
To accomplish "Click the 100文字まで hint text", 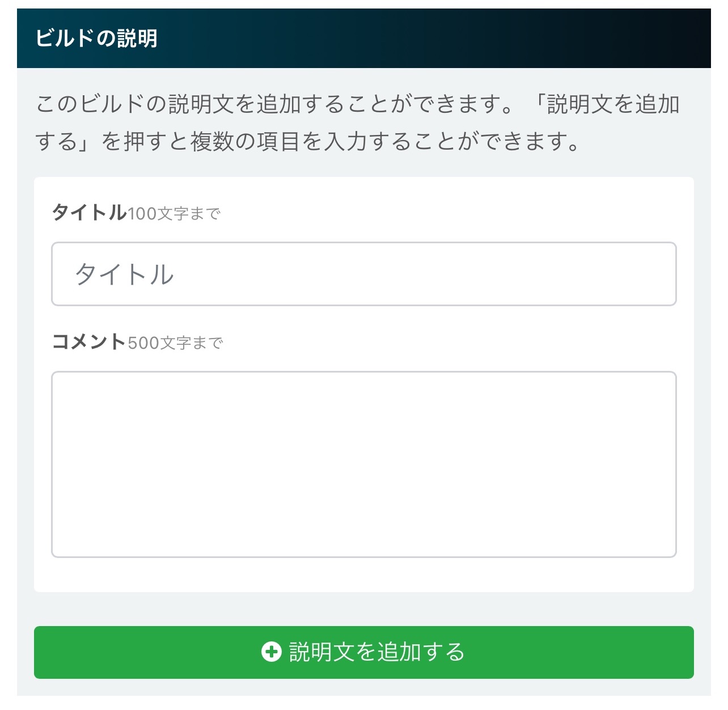I will pos(173,214).
